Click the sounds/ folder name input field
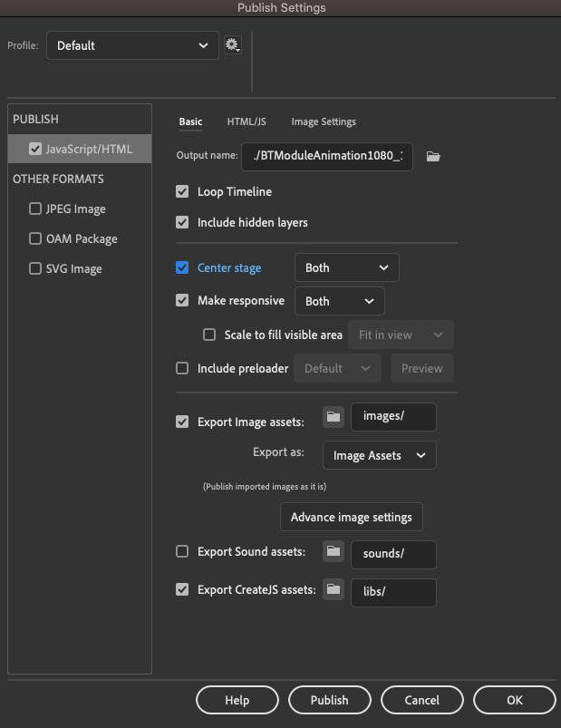 [393, 554]
